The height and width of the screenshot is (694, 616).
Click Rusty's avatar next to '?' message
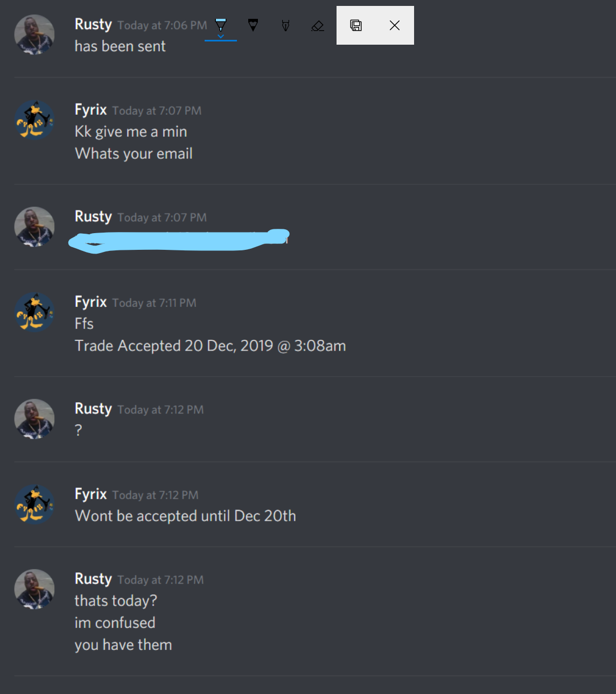[34, 419]
